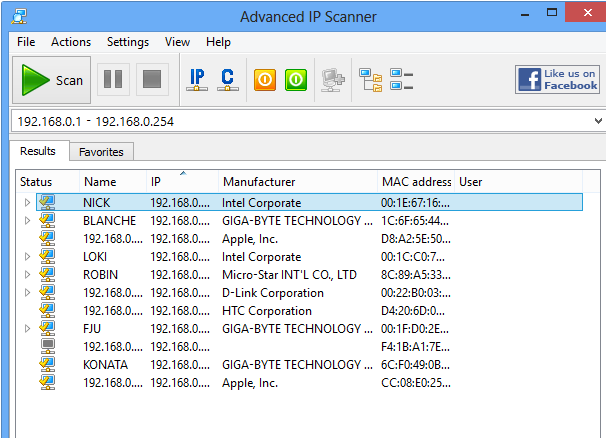
Task: Click MAC address 00:1E:67:16 cell
Action: pos(415,203)
